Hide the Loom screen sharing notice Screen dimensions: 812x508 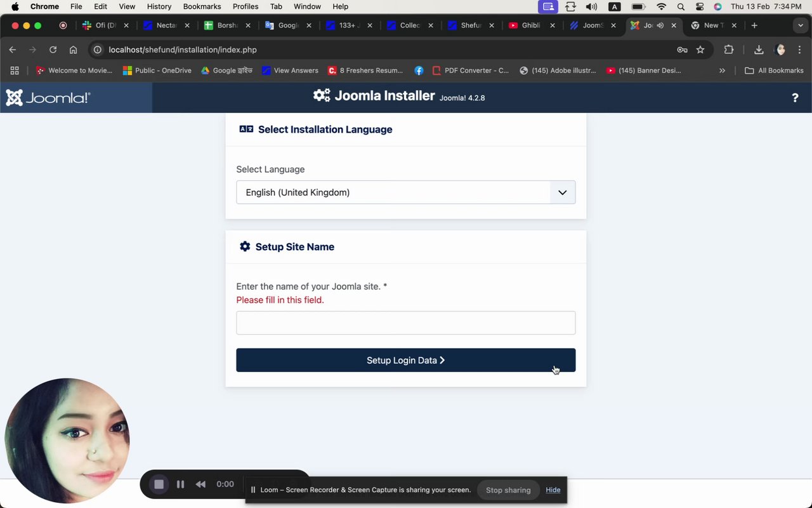(x=553, y=490)
